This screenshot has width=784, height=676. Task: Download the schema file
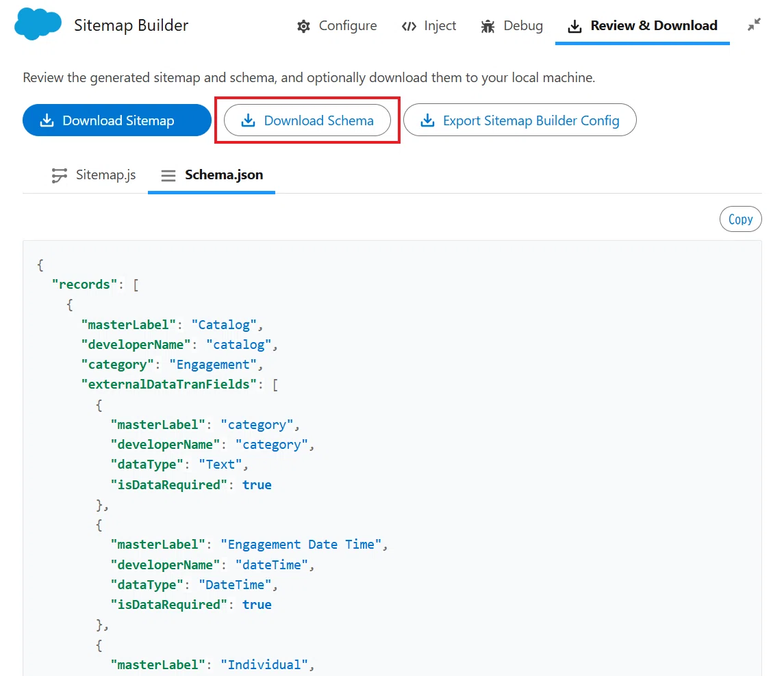tap(307, 120)
